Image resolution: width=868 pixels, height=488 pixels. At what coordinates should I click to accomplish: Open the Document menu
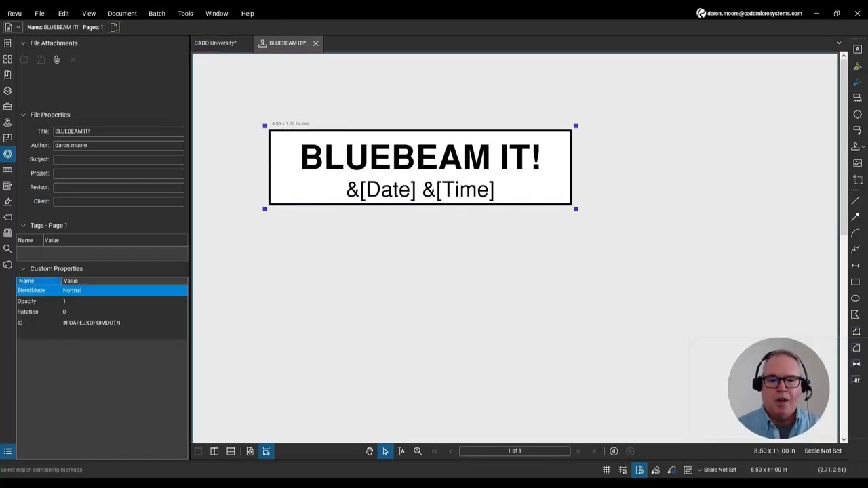tap(122, 14)
